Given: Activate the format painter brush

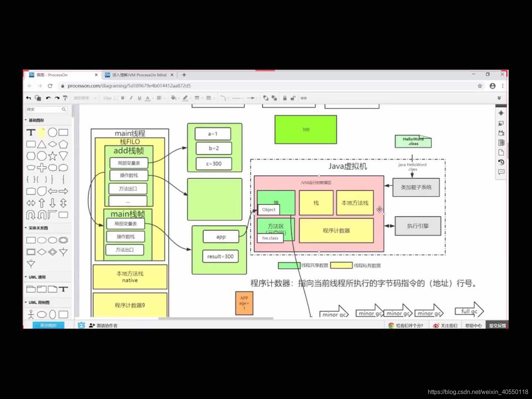Looking at the screenshot, I should point(65,98).
